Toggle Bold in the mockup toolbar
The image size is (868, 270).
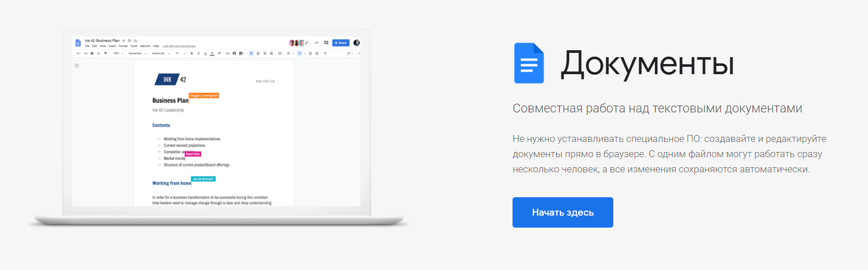(x=192, y=53)
